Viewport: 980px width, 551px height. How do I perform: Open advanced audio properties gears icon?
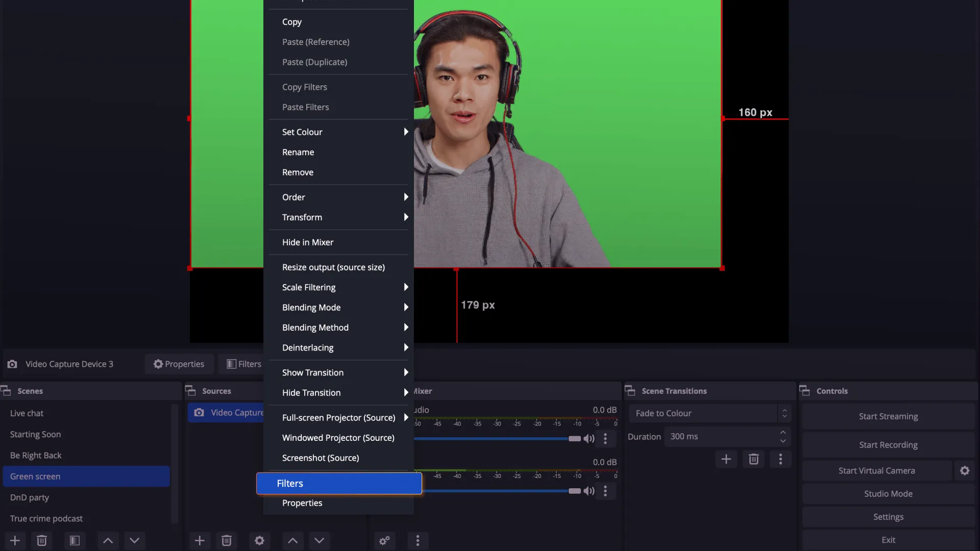pos(384,540)
